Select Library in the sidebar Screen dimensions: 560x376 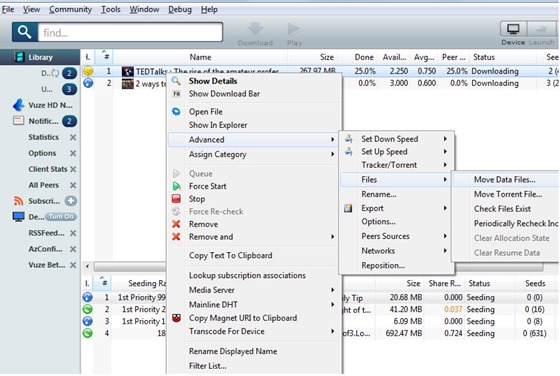pos(40,57)
